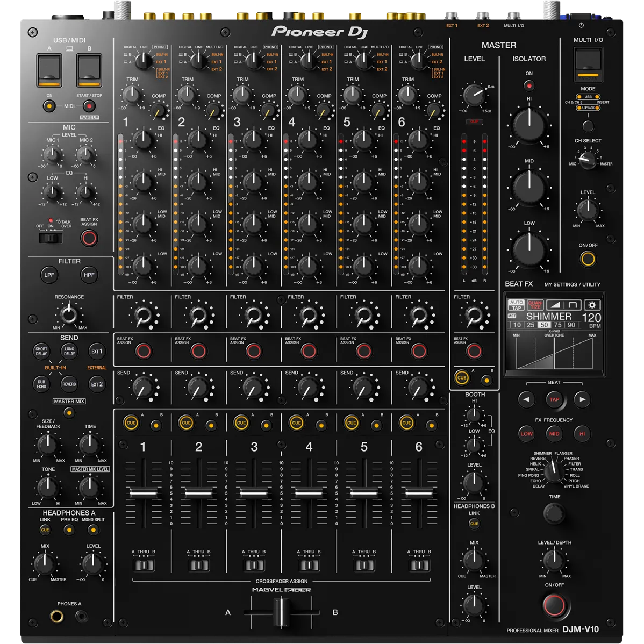The height and width of the screenshot is (644, 644).
Task: Select beat value 25 on the display
Action: point(531,325)
